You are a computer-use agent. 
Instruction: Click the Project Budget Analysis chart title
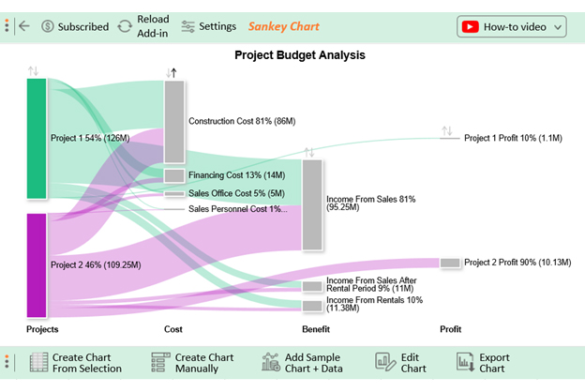[x=300, y=55]
